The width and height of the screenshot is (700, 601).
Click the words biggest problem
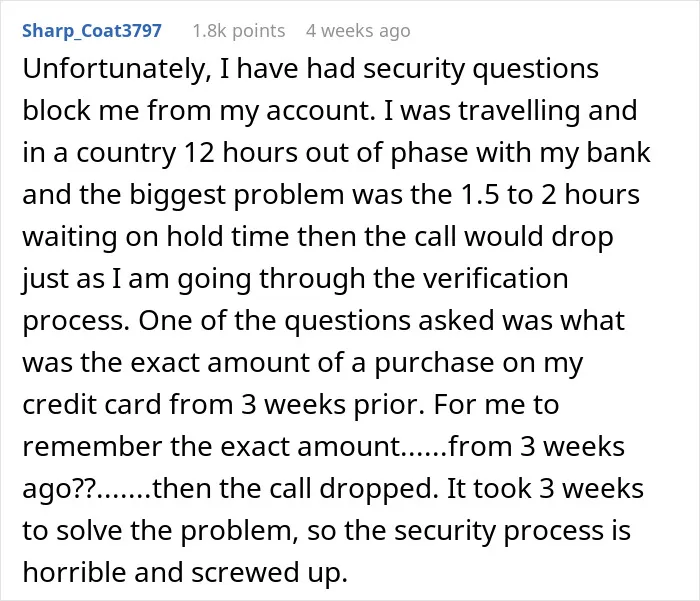coord(237,195)
